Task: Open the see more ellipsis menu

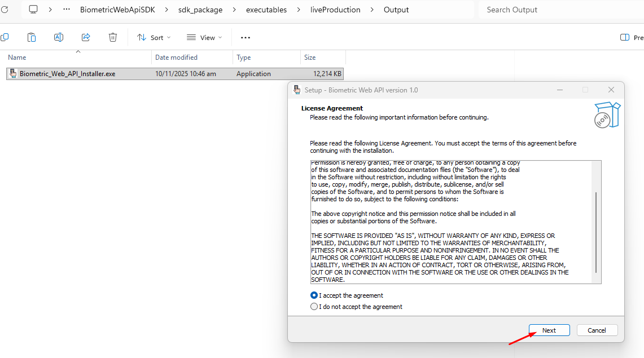Action: 246,37
